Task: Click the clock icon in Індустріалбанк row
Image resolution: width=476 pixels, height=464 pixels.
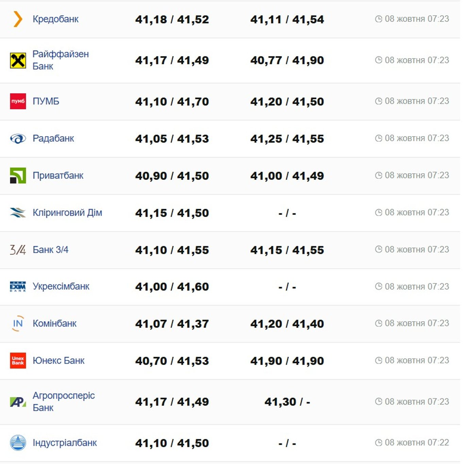Action: pyautogui.click(x=378, y=443)
